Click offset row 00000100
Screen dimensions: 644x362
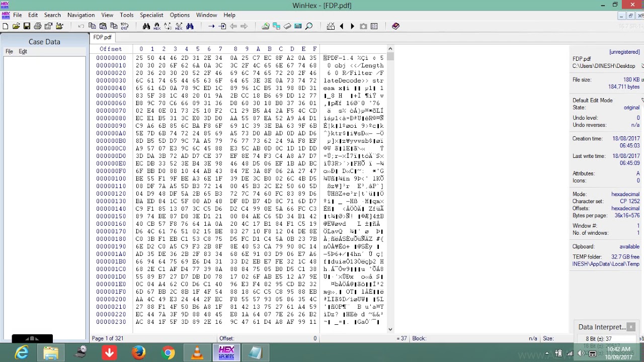click(111, 178)
